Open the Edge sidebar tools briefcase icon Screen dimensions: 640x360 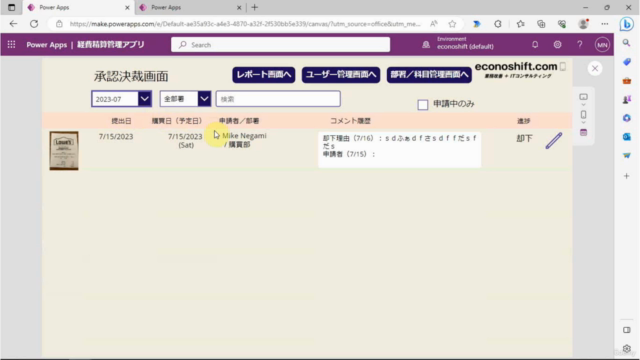[627, 81]
